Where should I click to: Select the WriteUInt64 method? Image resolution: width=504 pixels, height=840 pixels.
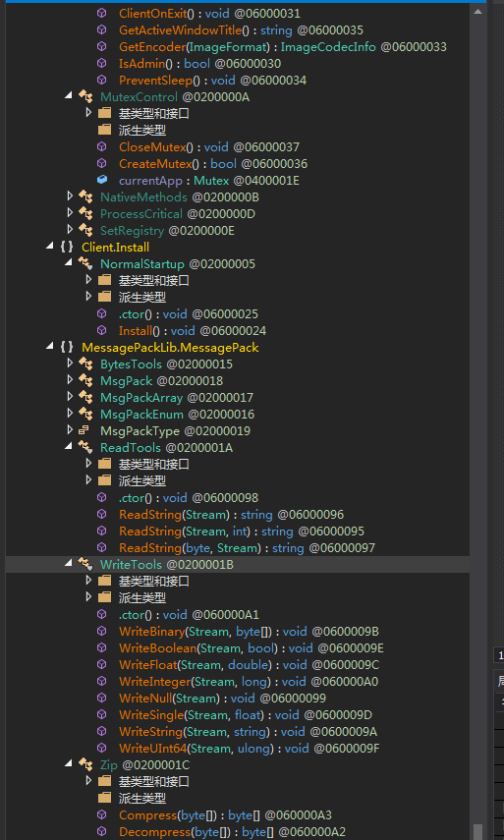click(x=250, y=748)
